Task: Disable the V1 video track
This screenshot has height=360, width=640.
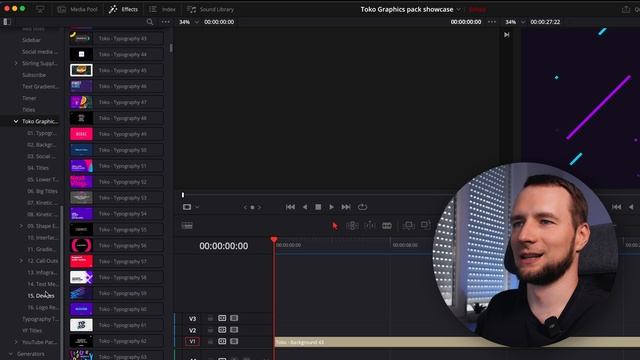Action: coord(234,341)
